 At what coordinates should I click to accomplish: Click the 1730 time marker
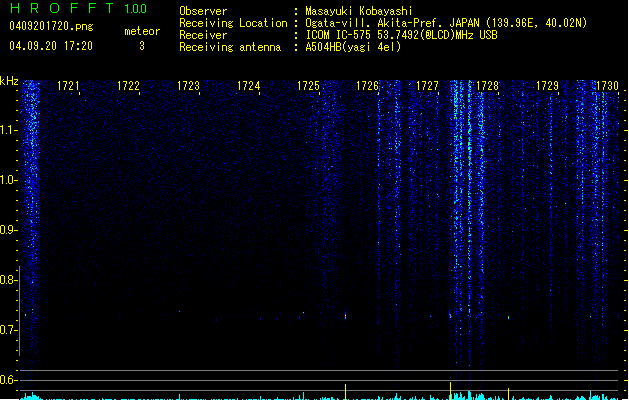pos(607,86)
